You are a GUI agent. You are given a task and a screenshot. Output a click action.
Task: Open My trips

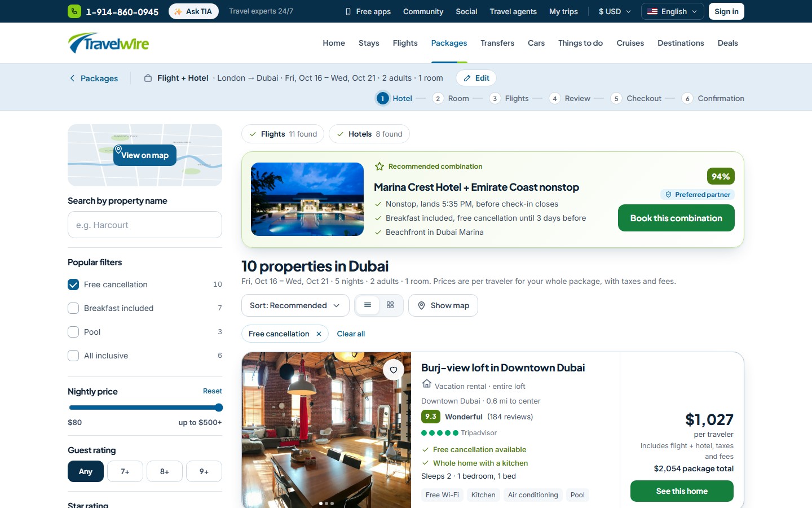[563, 11]
